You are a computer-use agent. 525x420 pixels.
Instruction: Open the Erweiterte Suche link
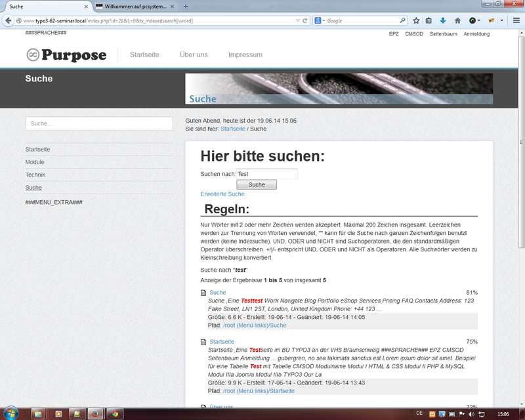[x=222, y=194]
